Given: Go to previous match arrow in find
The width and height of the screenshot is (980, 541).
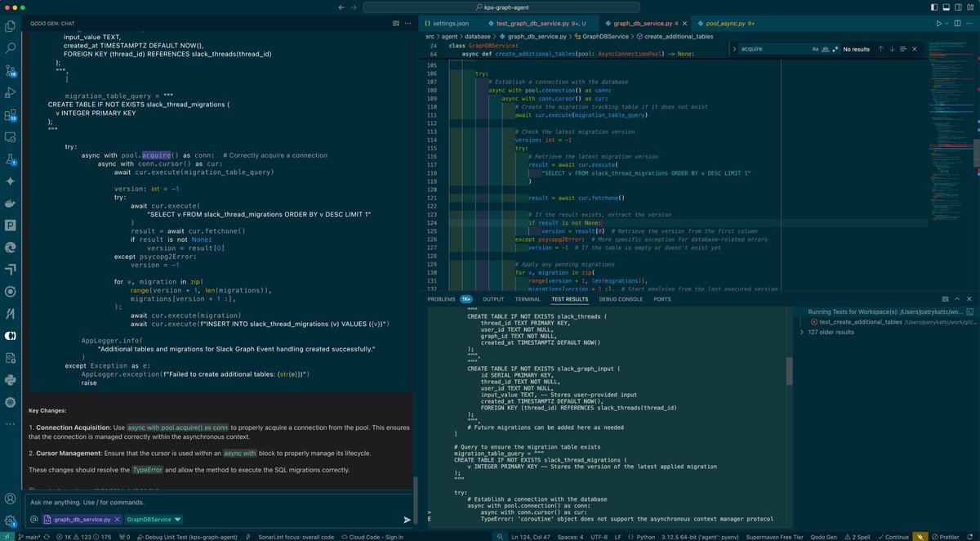Looking at the screenshot, I should [880, 49].
